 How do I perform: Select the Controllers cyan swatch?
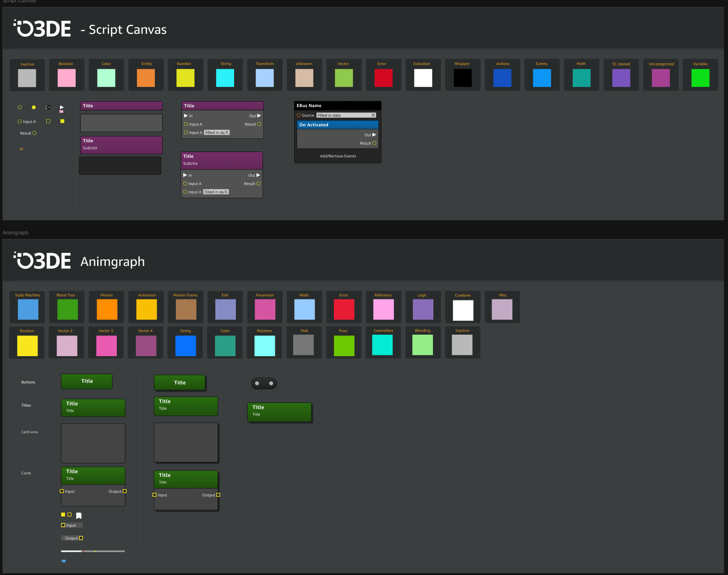tap(383, 345)
